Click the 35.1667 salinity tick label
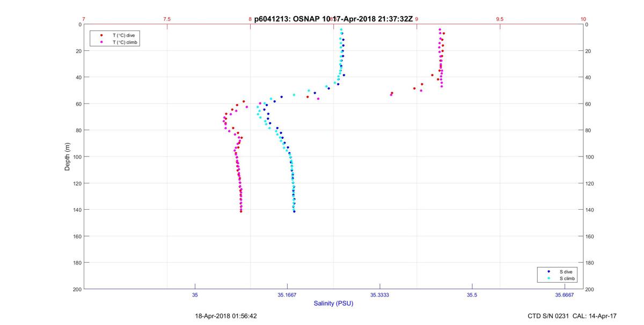This screenshot has width=644, height=325. click(287, 295)
